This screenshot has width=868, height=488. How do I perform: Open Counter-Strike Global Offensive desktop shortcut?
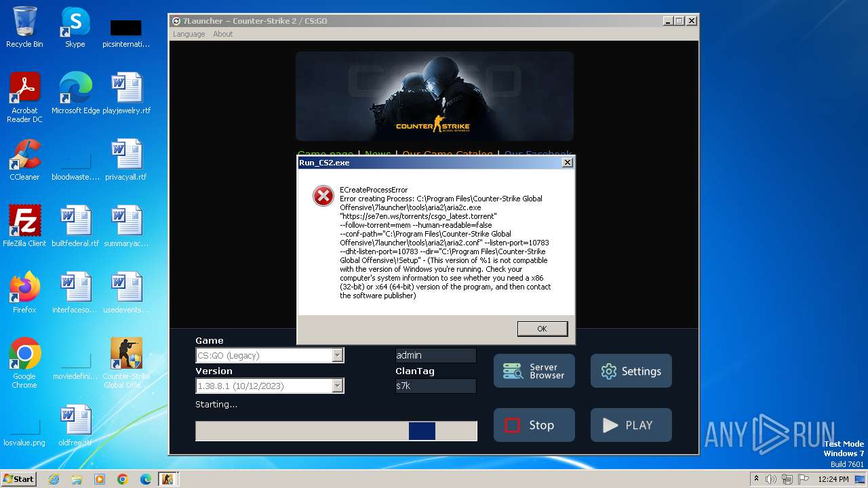(126, 363)
